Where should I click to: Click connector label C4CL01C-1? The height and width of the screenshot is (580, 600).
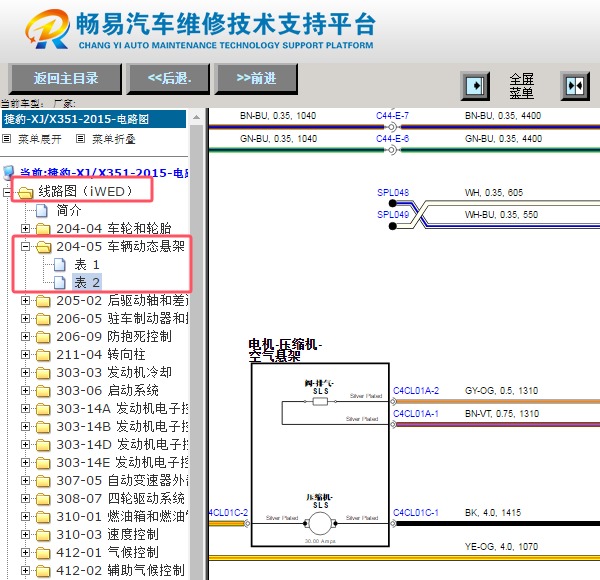point(416,513)
